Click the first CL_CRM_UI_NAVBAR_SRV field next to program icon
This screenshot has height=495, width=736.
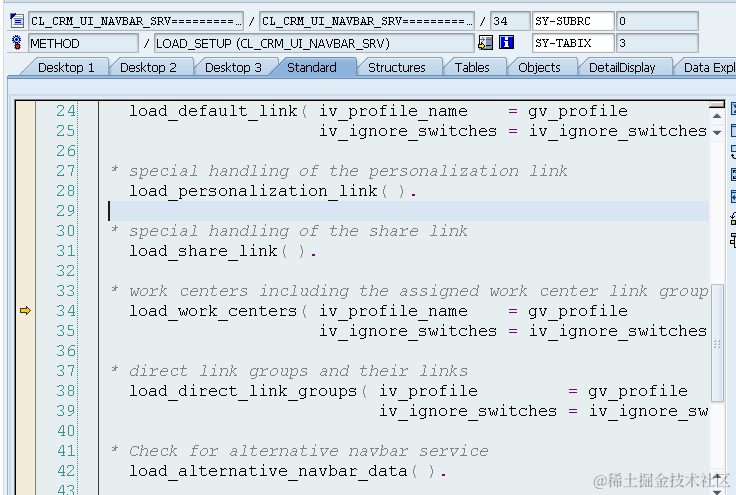(x=136, y=21)
